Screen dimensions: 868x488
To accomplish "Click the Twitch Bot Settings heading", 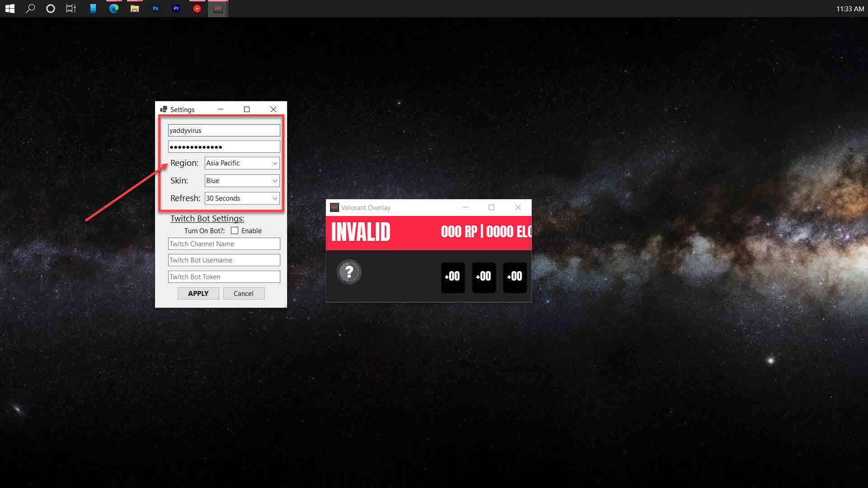I will [207, 219].
